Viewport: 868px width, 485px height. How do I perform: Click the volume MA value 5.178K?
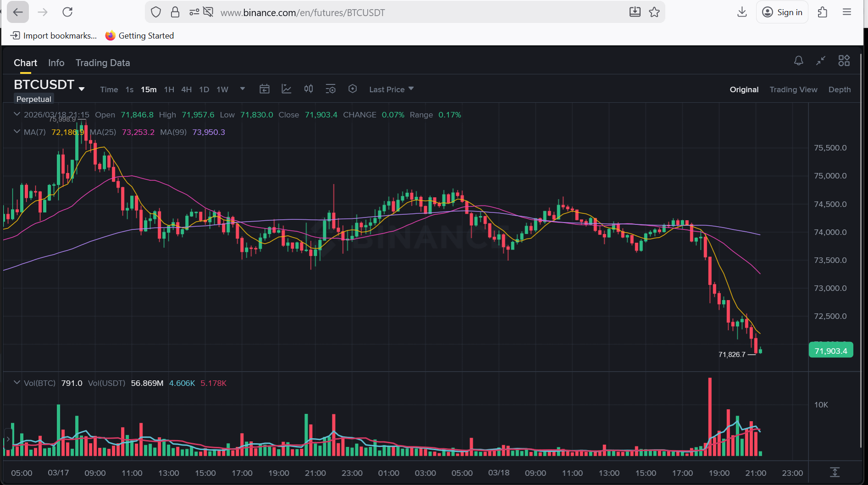tap(214, 383)
